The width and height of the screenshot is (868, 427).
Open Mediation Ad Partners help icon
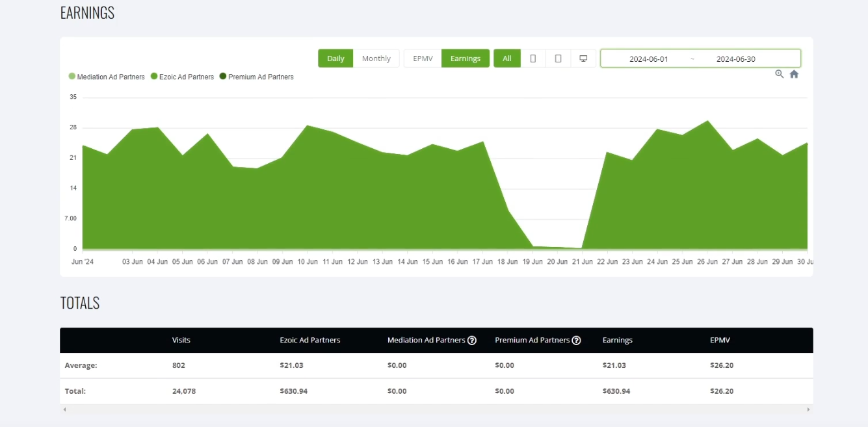coord(472,340)
